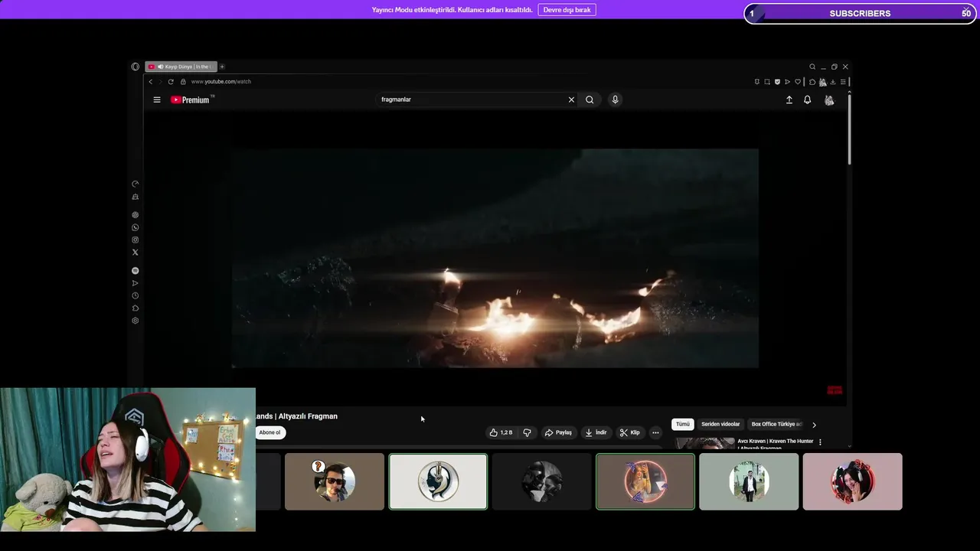This screenshot has width=980, height=551.
Task: Click the 'İndir' download button
Action: coord(596,432)
